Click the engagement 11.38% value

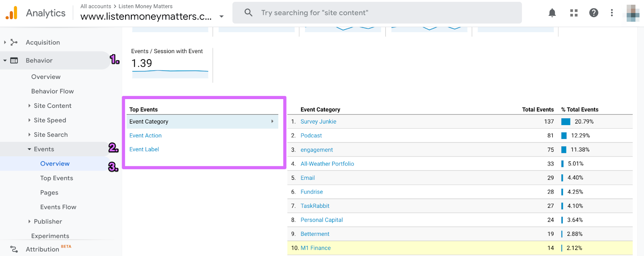(x=580, y=150)
